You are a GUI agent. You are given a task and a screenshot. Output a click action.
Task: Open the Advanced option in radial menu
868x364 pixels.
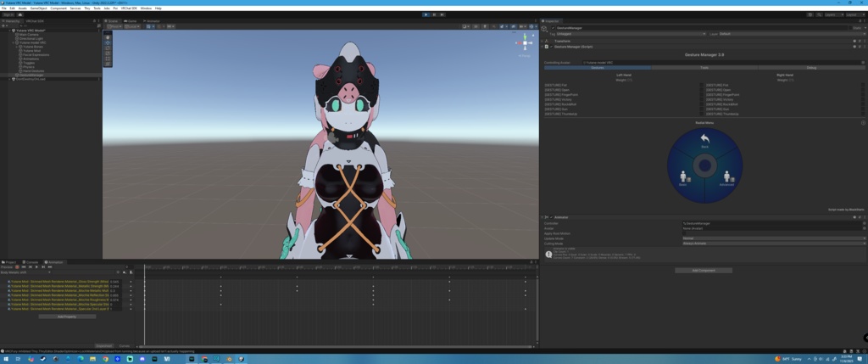coord(726,179)
